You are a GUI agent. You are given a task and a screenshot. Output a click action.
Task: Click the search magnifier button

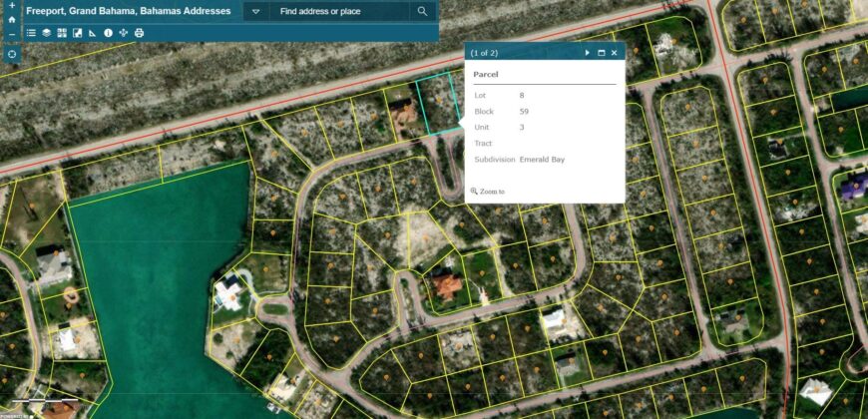pos(423,12)
